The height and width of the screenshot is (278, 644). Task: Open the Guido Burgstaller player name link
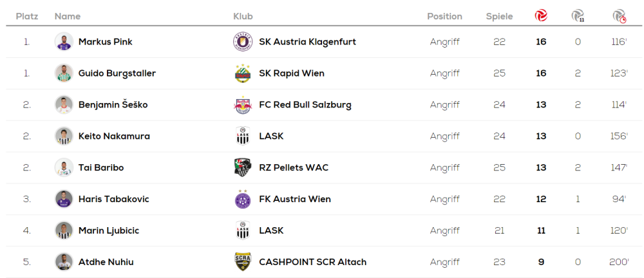[117, 73]
